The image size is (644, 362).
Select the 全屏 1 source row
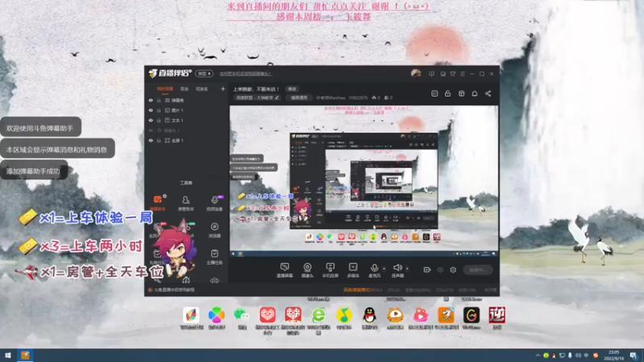[x=187, y=140]
